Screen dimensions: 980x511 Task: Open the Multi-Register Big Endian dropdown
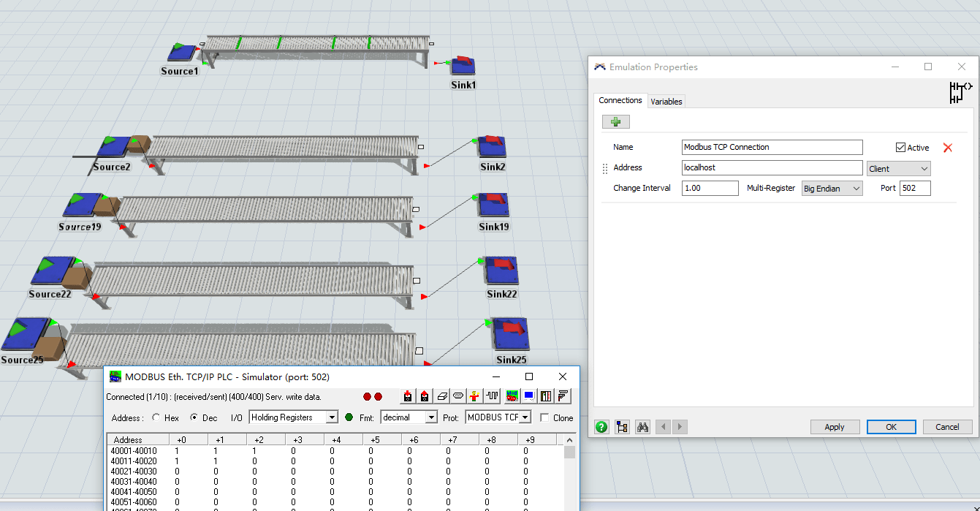coord(851,188)
